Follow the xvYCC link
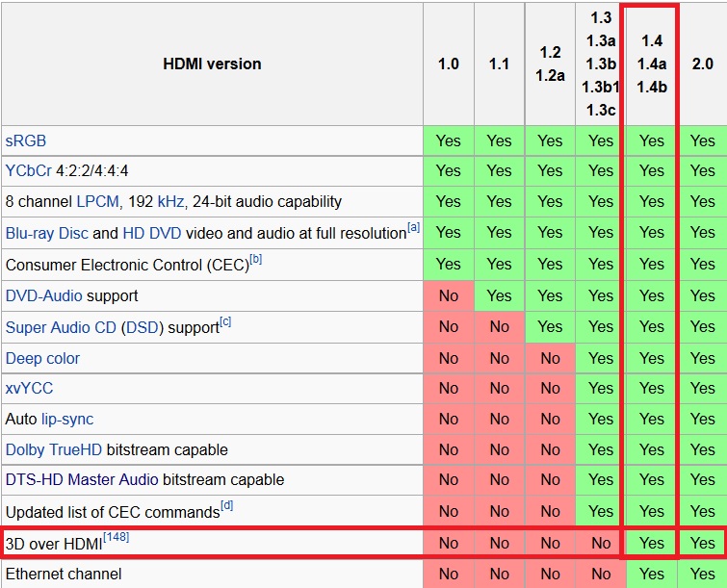 (29, 389)
